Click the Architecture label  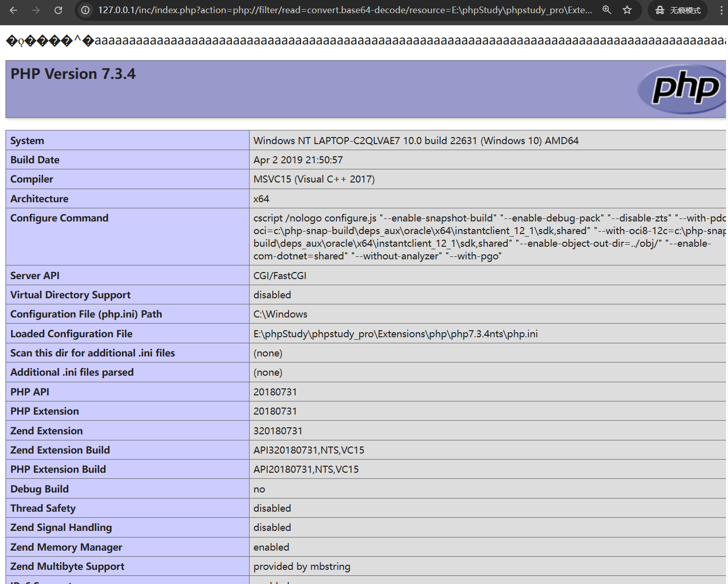(39, 199)
